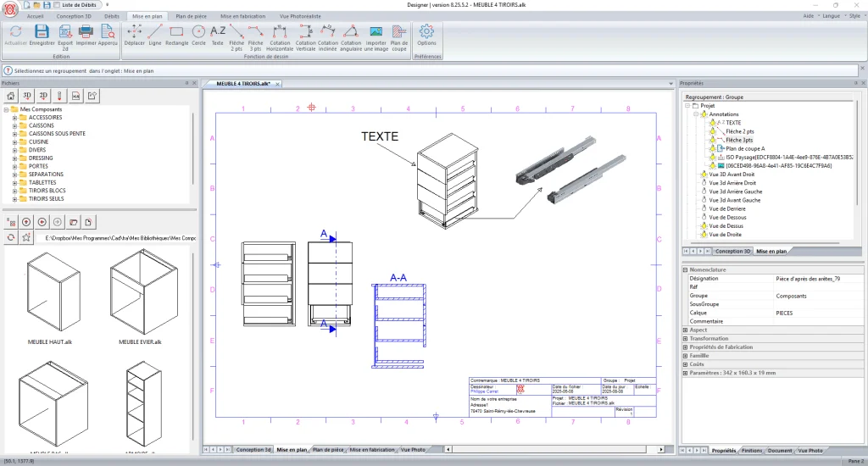The height and width of the screenshot is (466, 868).
Task: Click the Enregistrer save icon
Action: click(42, 36)
